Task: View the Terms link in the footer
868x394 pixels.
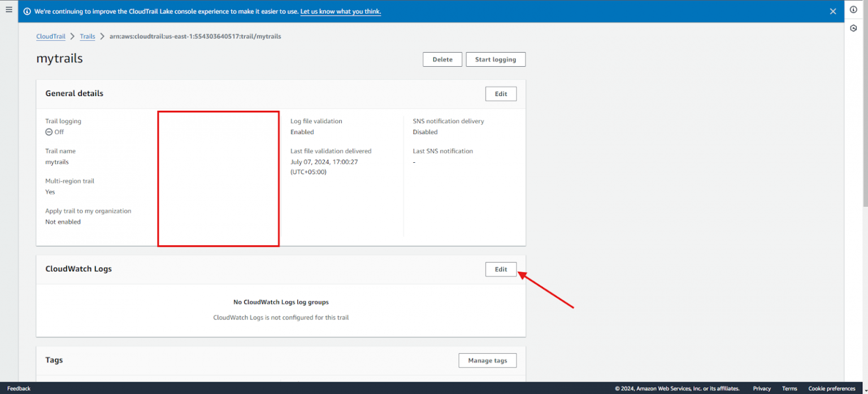Action: pyautogui.click(x=789, y=388)
